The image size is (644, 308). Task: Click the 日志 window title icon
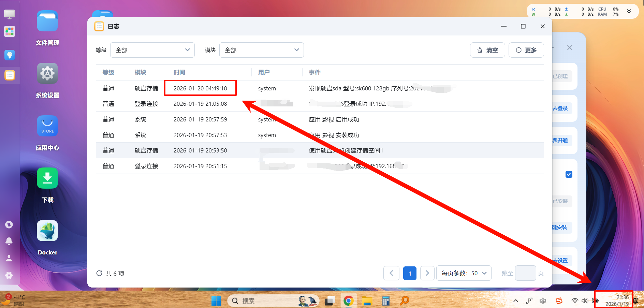(x=99, y=26)
